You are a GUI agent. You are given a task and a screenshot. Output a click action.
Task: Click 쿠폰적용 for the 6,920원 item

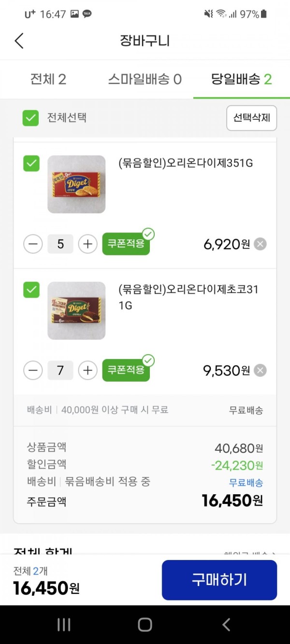[x=126, y=244]
